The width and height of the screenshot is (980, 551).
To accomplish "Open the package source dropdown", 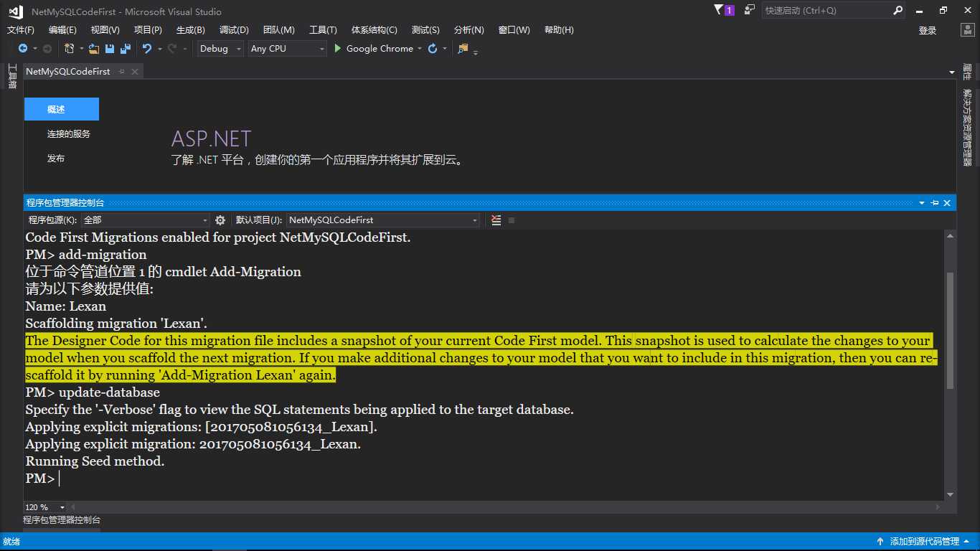I will (x=145, y=220).
